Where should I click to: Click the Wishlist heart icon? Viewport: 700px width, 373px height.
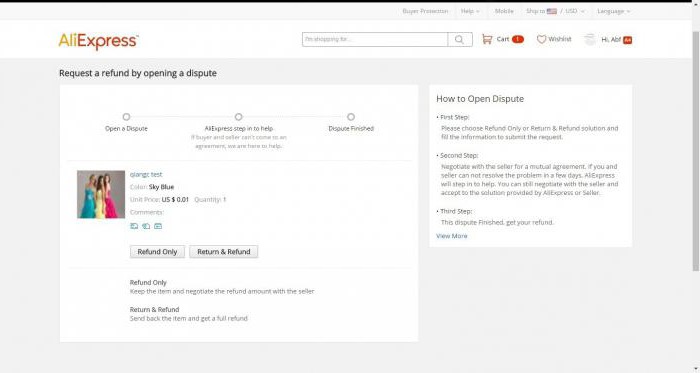541,39
